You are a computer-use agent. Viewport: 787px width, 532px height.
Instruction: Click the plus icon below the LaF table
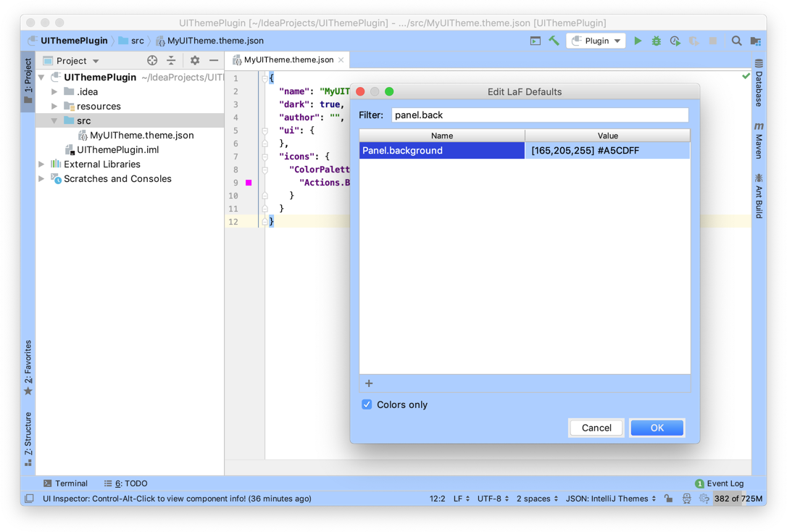tap(369, 383)
